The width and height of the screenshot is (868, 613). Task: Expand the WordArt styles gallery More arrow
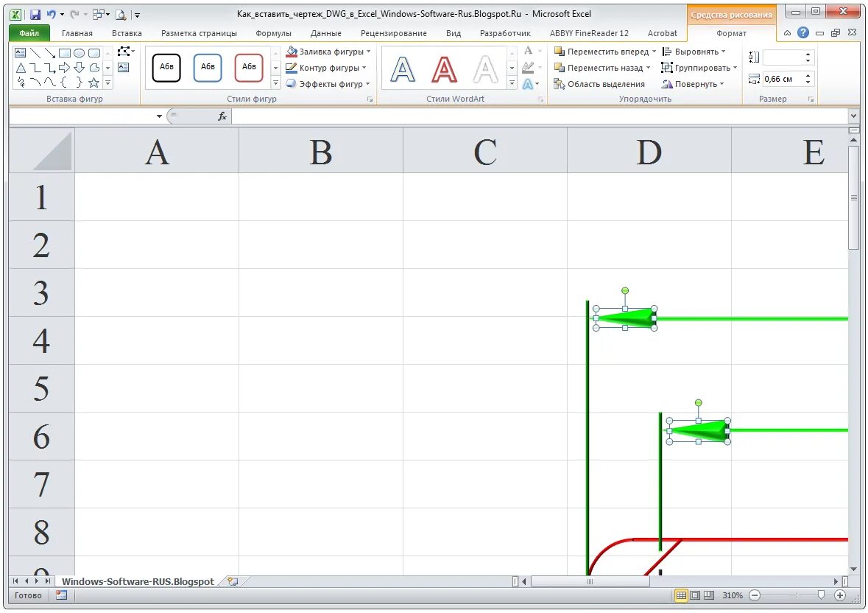click(x=512, y=83)
